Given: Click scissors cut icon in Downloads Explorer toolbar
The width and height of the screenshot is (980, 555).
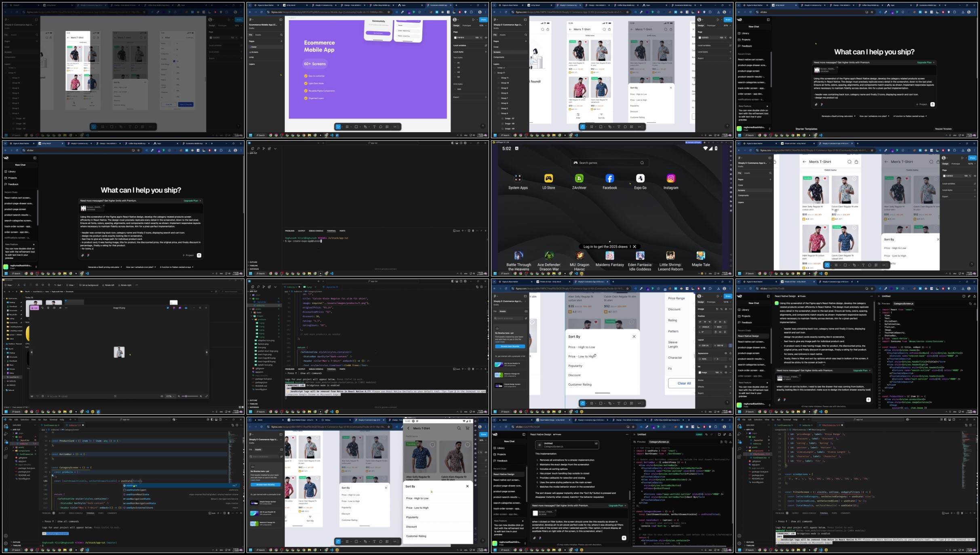Looking at the screenshot, I should [19, 285].
